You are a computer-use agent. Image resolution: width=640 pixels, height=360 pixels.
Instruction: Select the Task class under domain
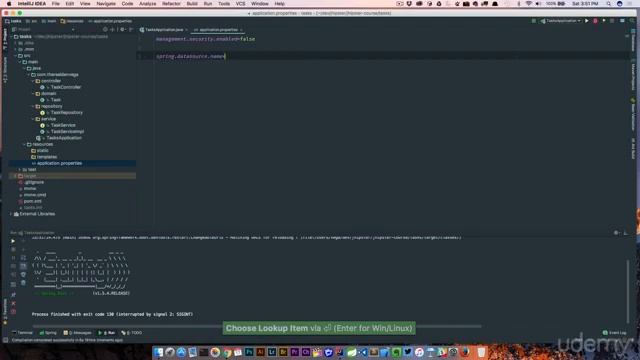[56, 100]
